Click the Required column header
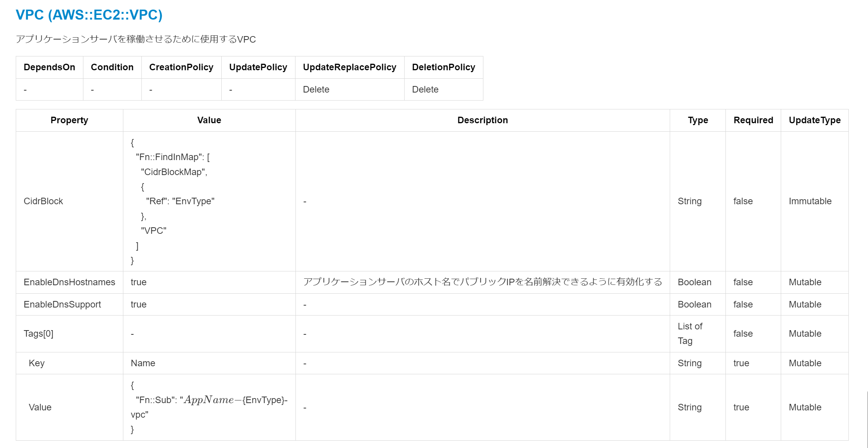Image resolution: width=868 pixels, height=448 pixels. 753,120
